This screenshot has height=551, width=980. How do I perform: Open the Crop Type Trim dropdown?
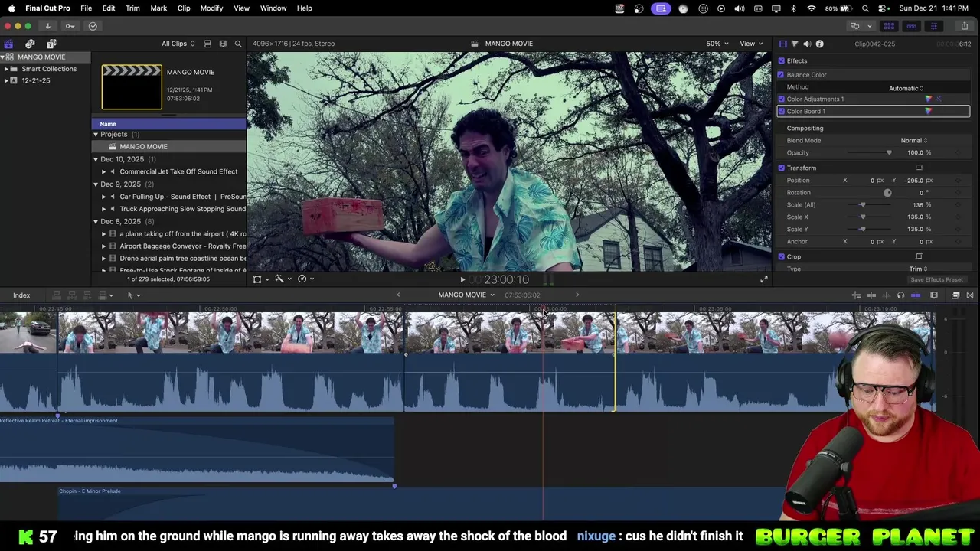point(918,269)
